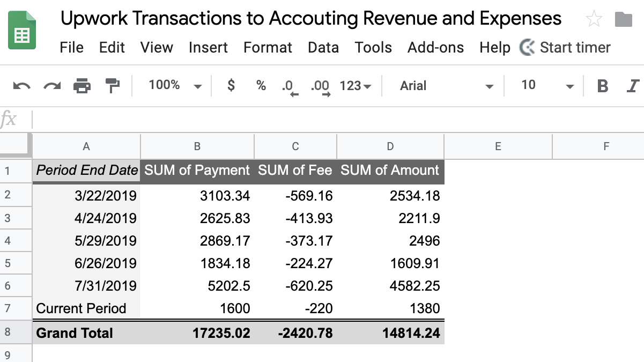Screen dimensions: 644x362
Task: Click the select-all corner box
Action: [16, 146]
